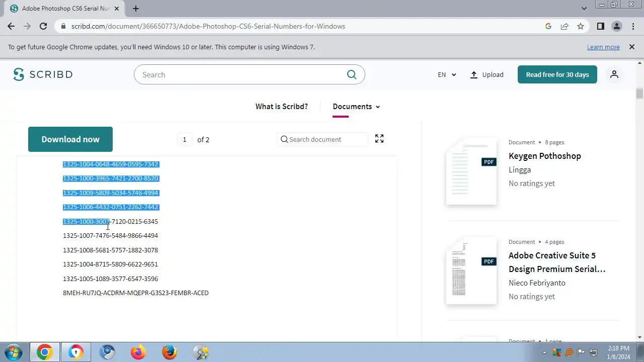The height and width of the screenshot is (362, 644).
Task: Bookmark this tab with the star icon
Action: coord(581,26)
